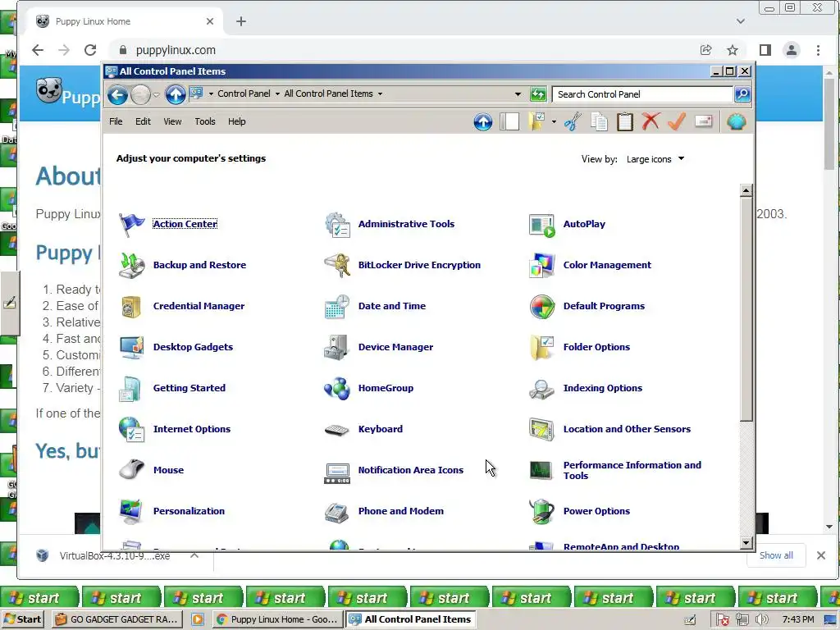The width and height of the screenshot is (840, 630).
Task: Click the Control Panel scrollbar up arrow
Action: [x=746, y=190]
